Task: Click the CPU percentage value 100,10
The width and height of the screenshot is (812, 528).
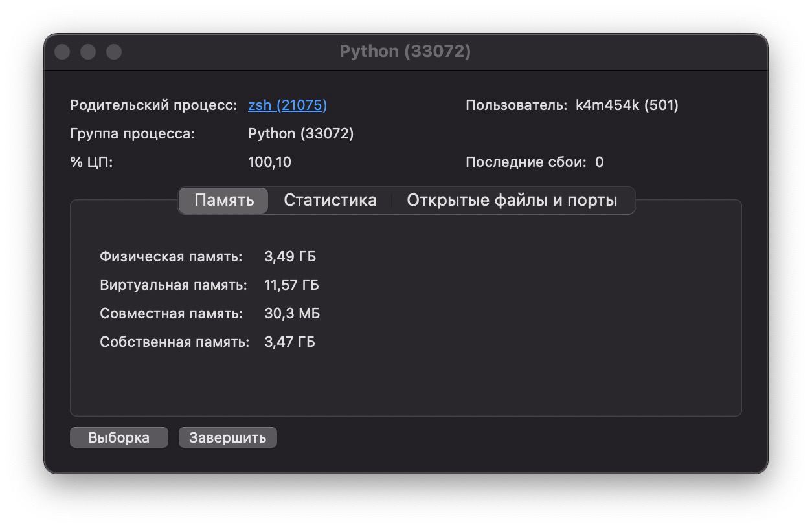Action: (x=269, y=162)
